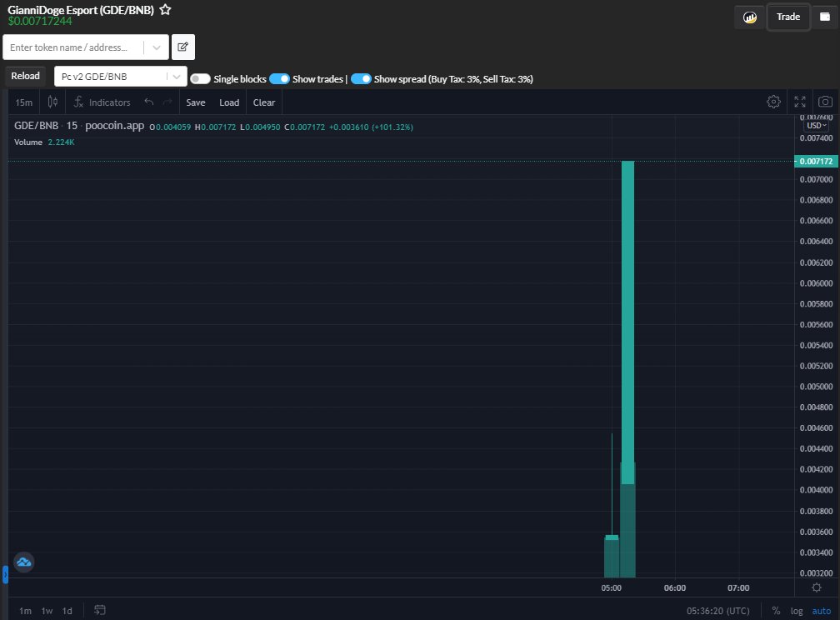Open the Trade panel
Image resolution: width=840 pixels, height=620 pixels.
point(788,17)
